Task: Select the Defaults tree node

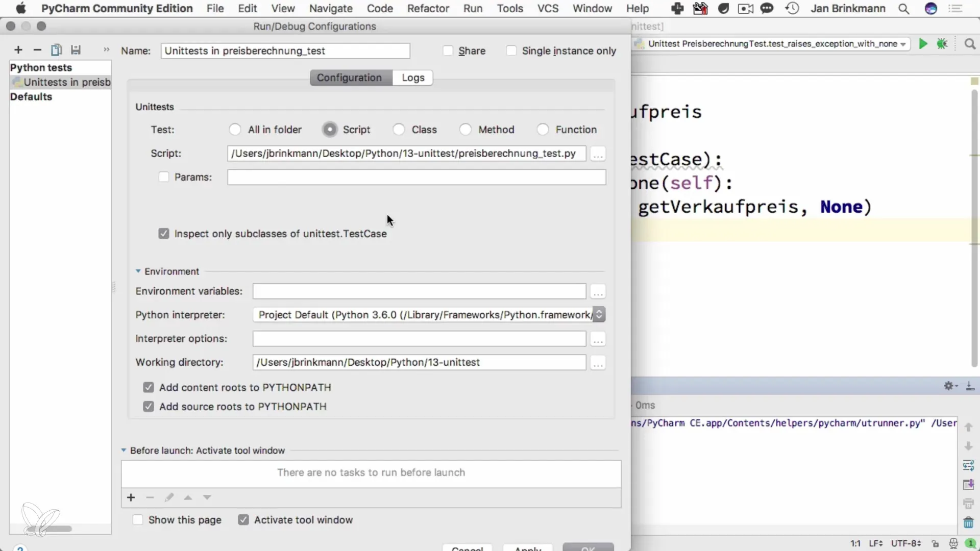Action: pyautogui.click(x=31, y=97)
